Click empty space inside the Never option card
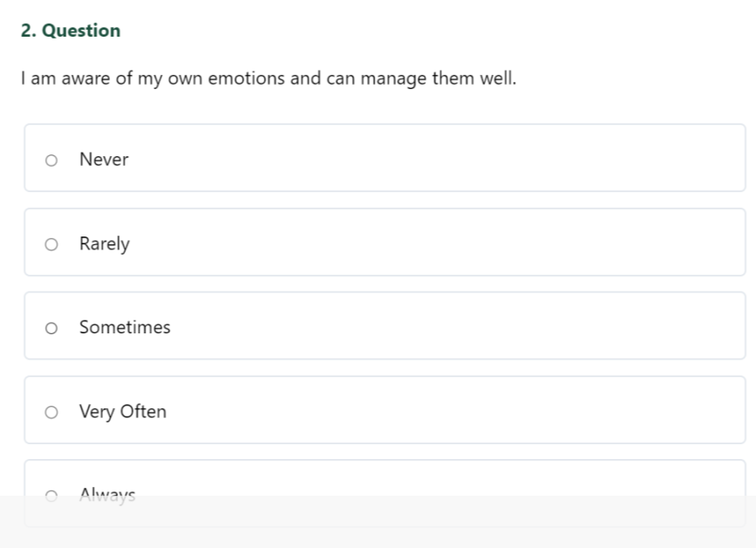Viewport: 756px width, 548px height. pyautogui.click(x=434, y=158)
